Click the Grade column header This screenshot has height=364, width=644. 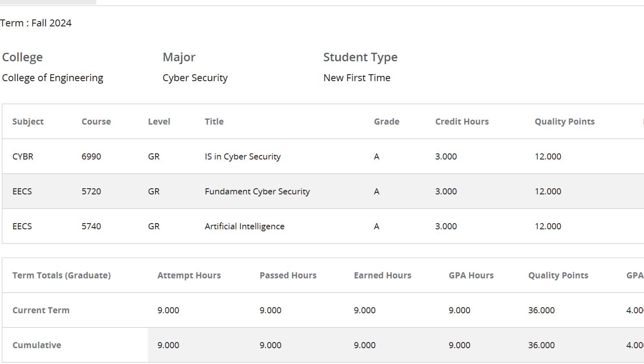pos(386,122)
